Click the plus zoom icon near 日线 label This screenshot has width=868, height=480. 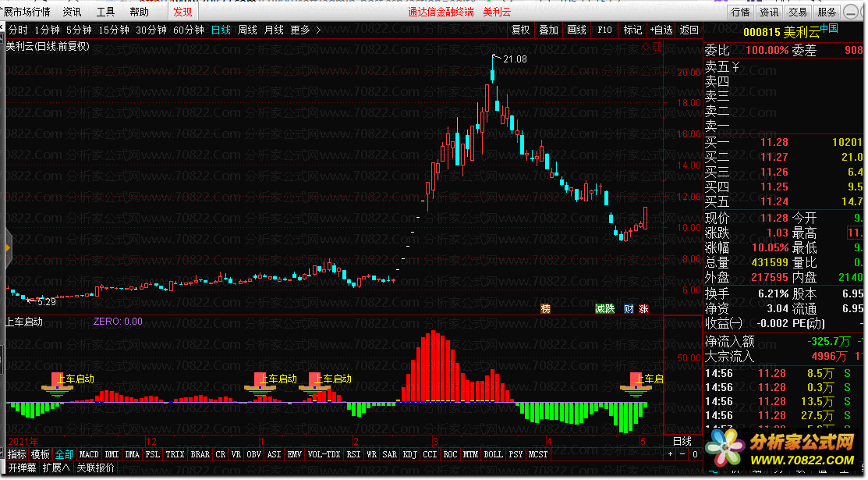[x=671, y=454]
